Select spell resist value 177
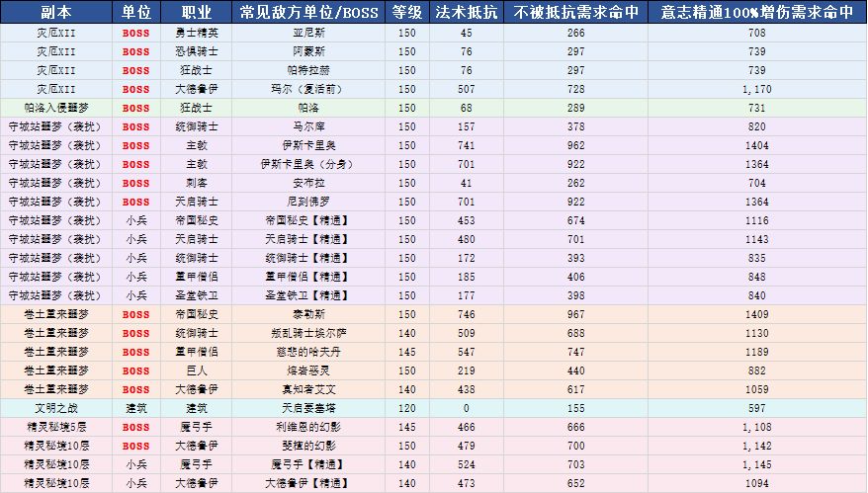Image resolution: width=868 pixels, height=493 pixels. [x=466, y=296]
